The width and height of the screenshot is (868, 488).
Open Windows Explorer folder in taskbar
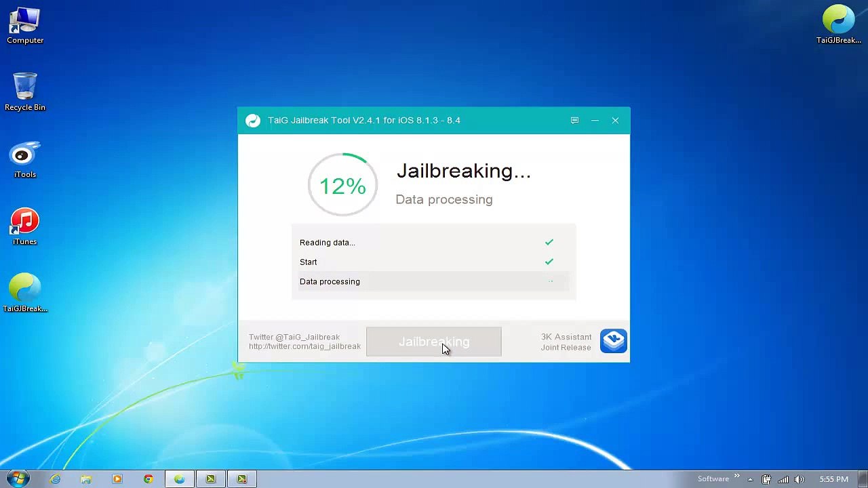86,479
